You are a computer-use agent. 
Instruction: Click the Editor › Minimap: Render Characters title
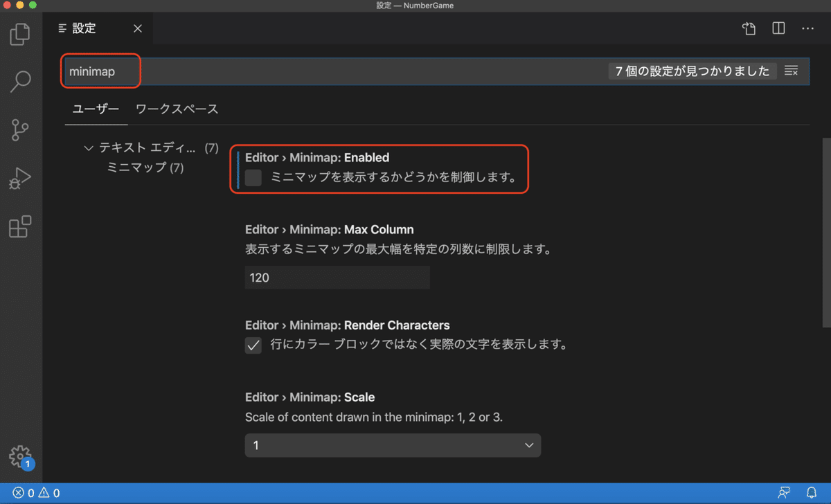(x=347, y=325)
